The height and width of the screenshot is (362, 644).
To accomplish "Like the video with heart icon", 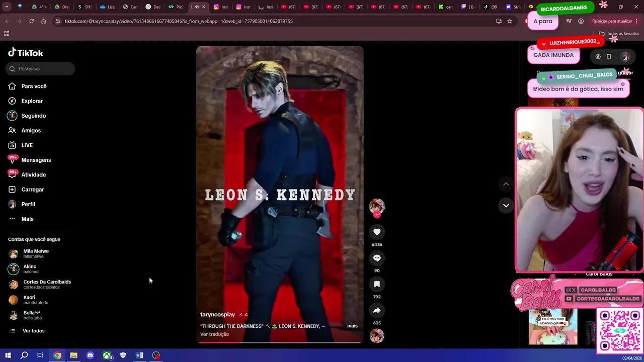I will pos(377,232).
